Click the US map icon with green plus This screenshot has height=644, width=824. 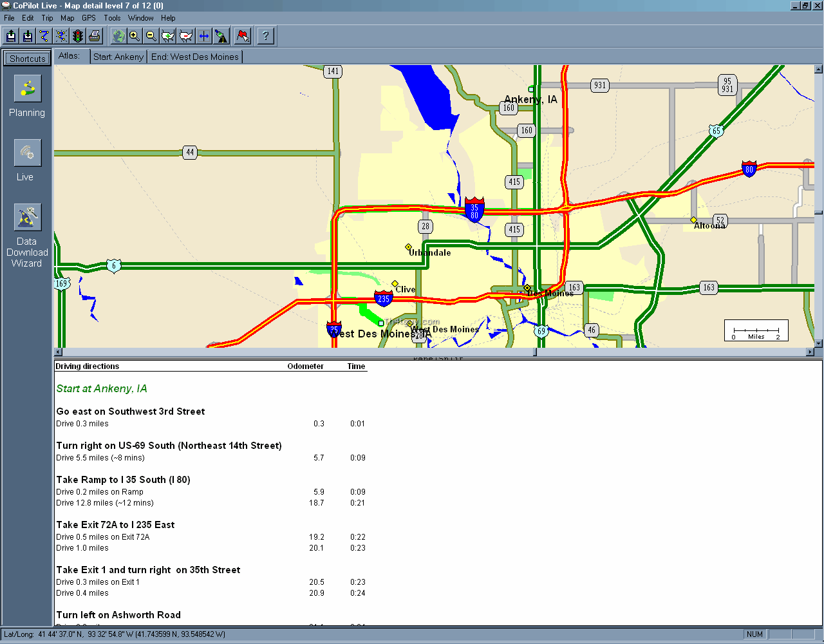coord(168,36)
